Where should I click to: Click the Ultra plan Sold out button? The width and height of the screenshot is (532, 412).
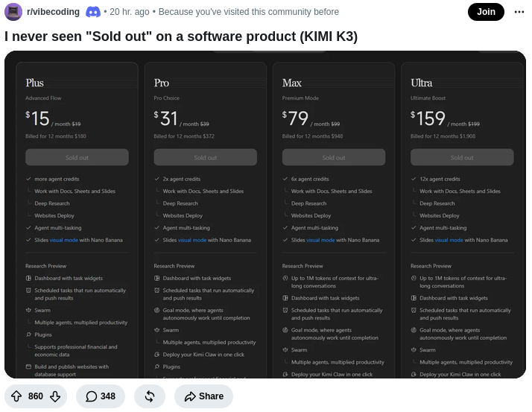pyautogui.click(x=462, y=157)
